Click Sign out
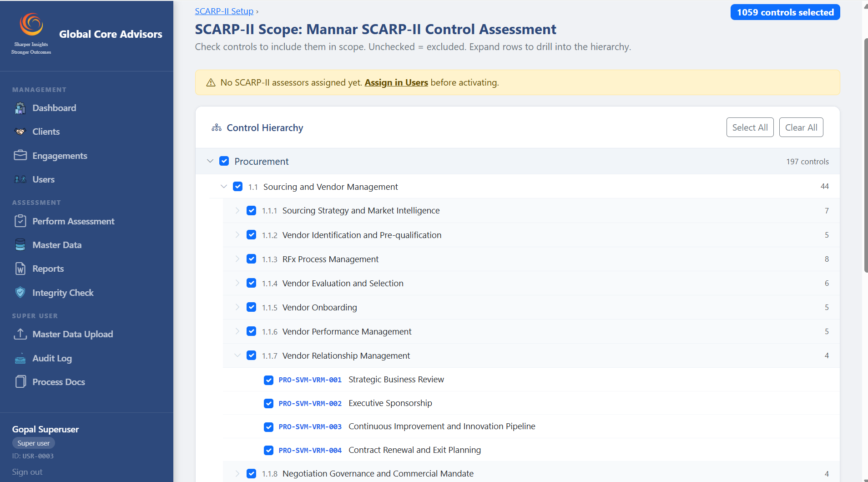 pyautogui.click(x=27, y=472)
